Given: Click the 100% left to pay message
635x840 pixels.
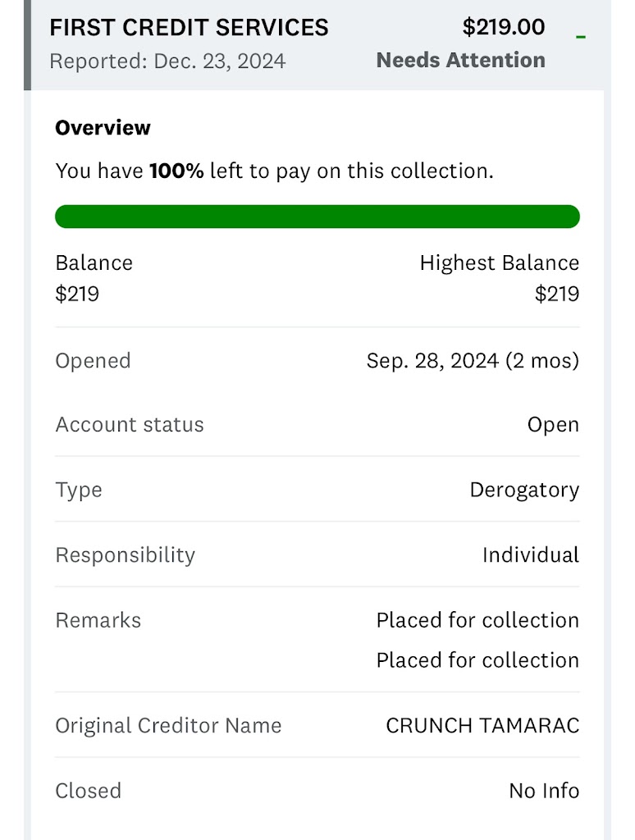Looking at the screenshot, I should [274, 171].
